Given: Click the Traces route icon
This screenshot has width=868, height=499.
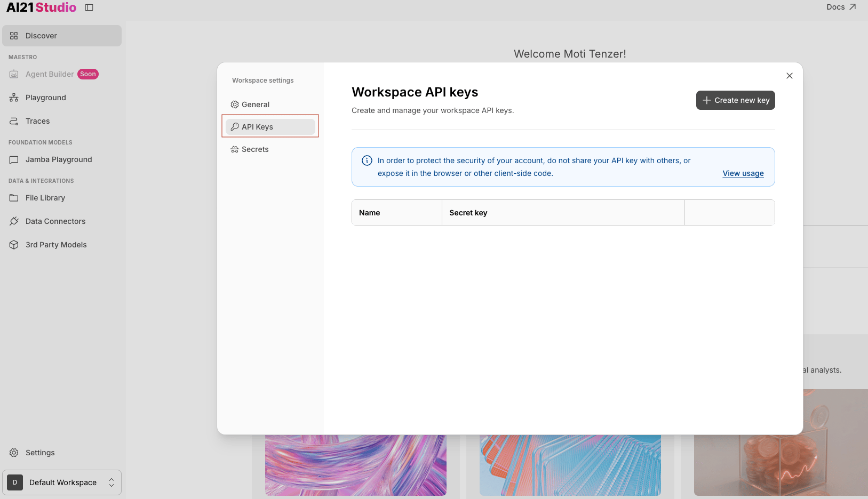Looking at the screenshot, I should [x=14, y=121].
